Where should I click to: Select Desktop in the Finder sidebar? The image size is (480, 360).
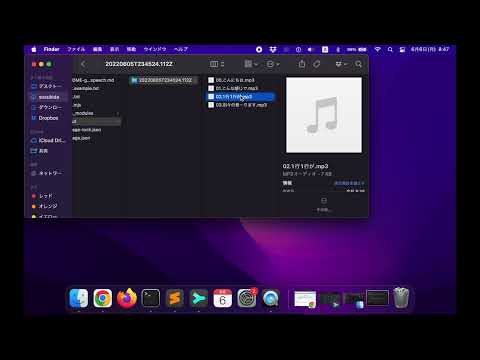[47, 86]
